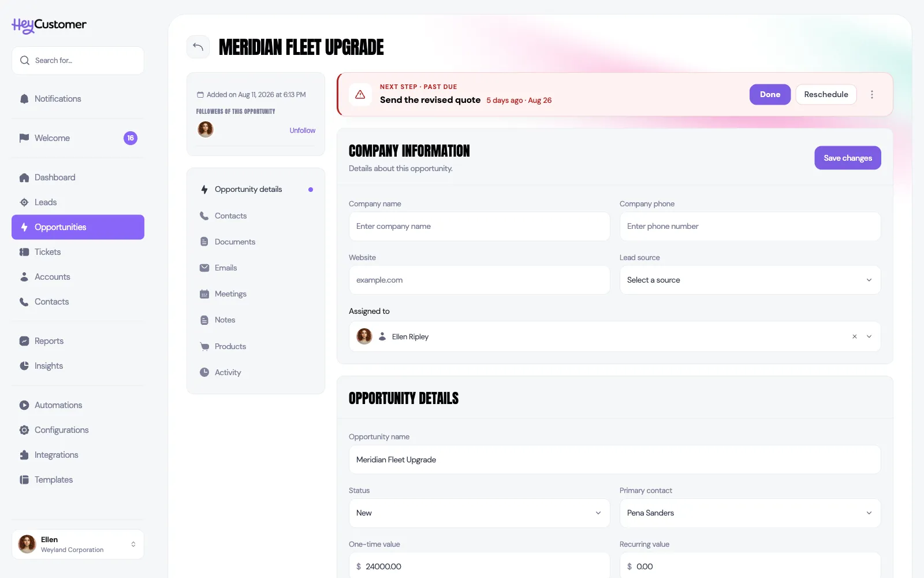Open the Meetings section

coord(256,294)
